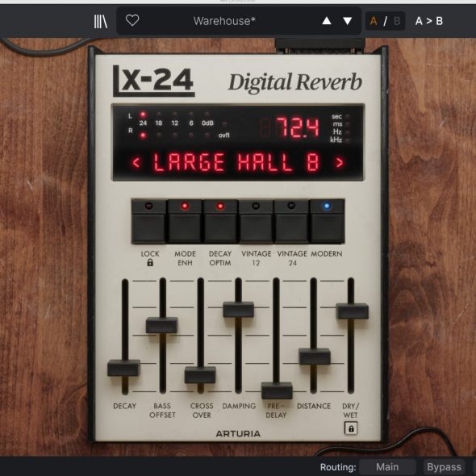
Task: Click the DRY/WET slider handle
Action: pos(352,311)
